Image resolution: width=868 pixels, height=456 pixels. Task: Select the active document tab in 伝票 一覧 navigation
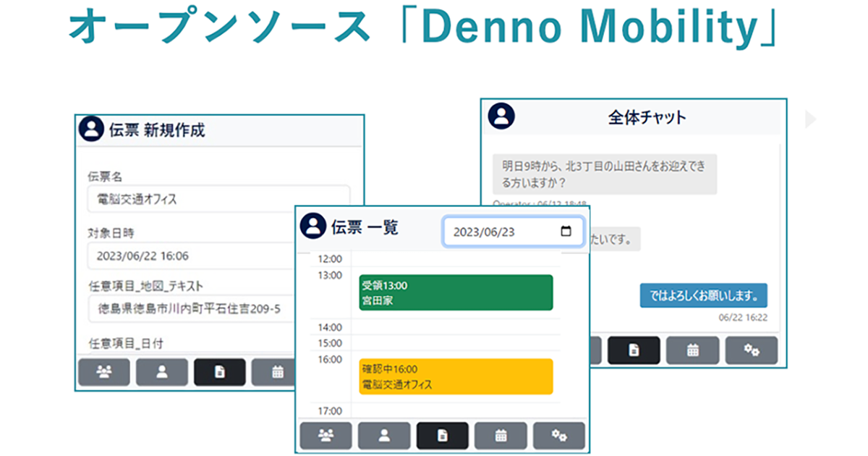point(443,435)
